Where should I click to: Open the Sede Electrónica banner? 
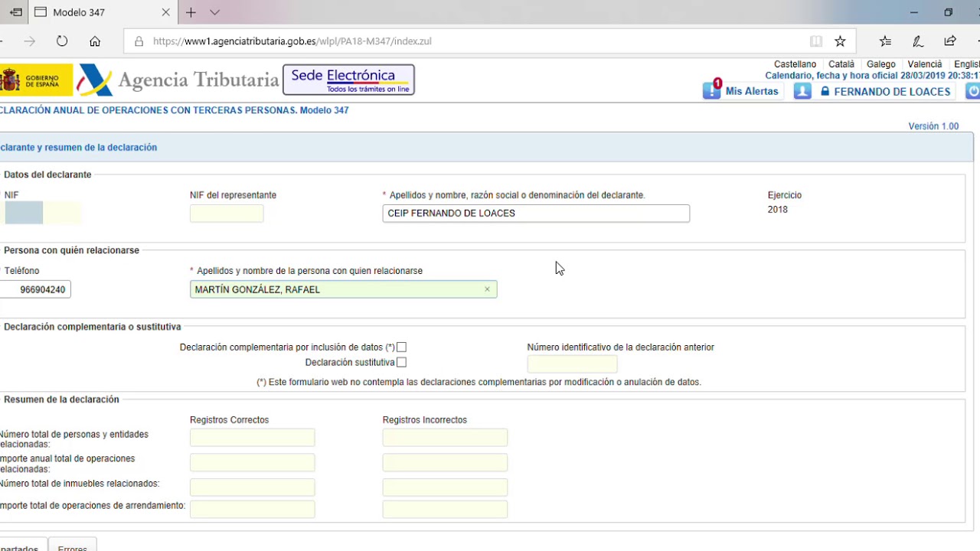(348, 80)
